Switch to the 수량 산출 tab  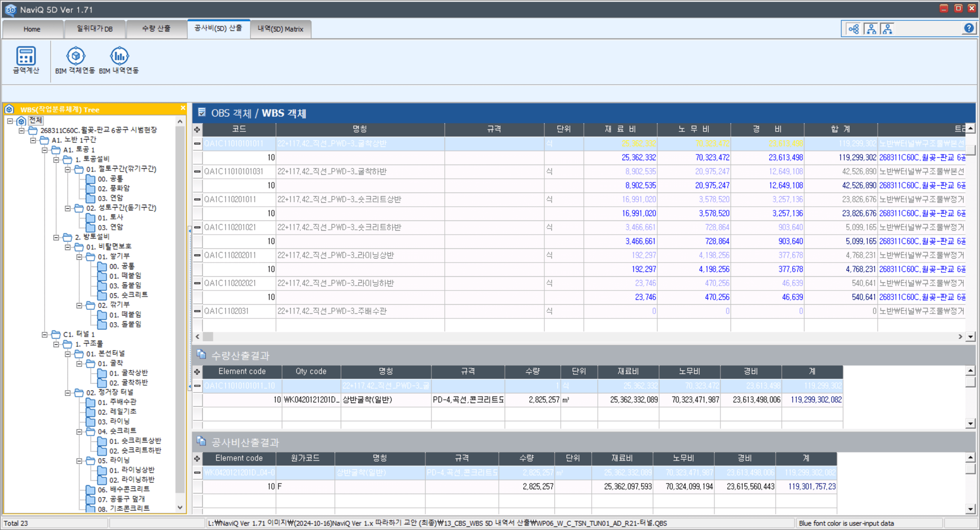[x=156, y=29]
